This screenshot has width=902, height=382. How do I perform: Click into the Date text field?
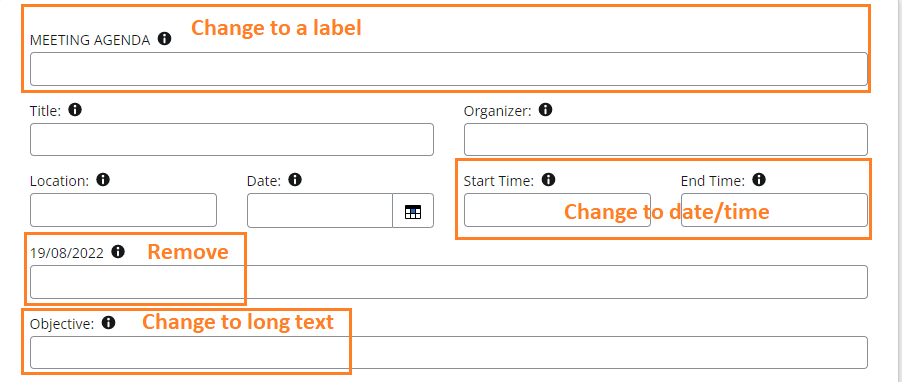[x=320, y=211]
